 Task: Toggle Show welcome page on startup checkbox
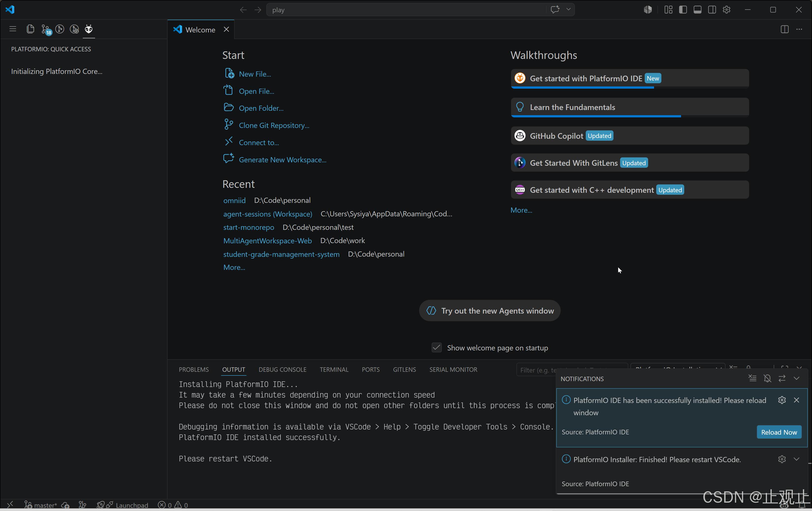coord(437,347)
